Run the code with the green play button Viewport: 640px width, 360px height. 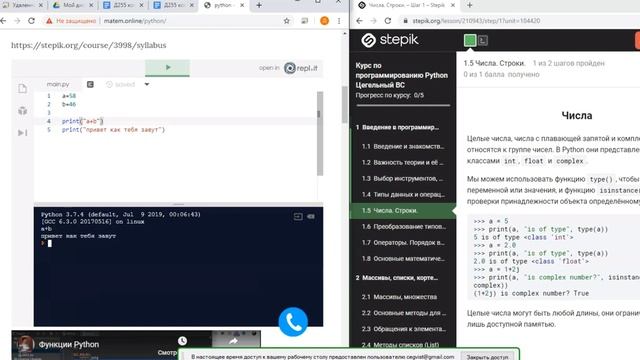pyautogui.click(x=167, y=68)
